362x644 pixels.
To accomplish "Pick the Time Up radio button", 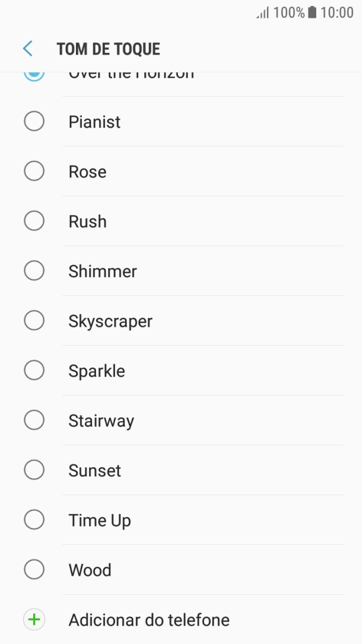I will tap(34, 520).
